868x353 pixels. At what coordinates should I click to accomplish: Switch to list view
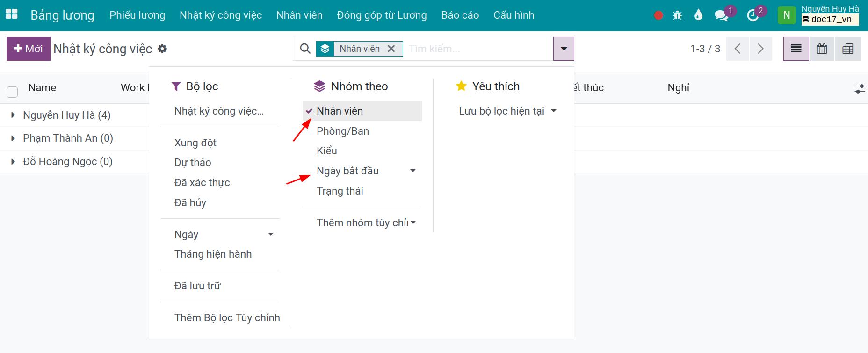click(796, 49)
